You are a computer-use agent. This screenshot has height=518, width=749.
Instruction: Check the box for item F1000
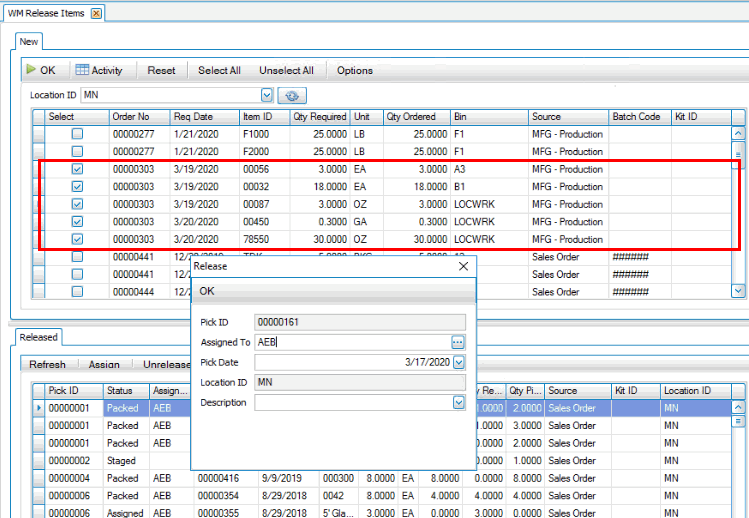click(x=77, y=134)
